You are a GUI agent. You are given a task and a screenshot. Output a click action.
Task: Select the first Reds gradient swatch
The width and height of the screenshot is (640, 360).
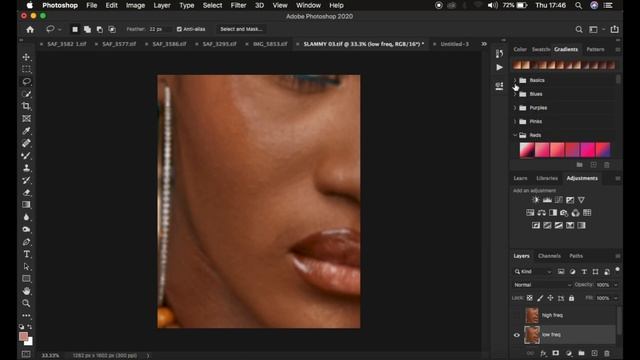click(x=527, y=150)
